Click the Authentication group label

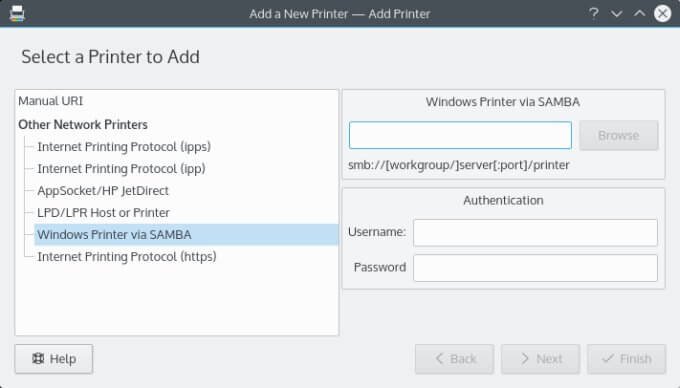pyautogui.click(x=503, y=200)
